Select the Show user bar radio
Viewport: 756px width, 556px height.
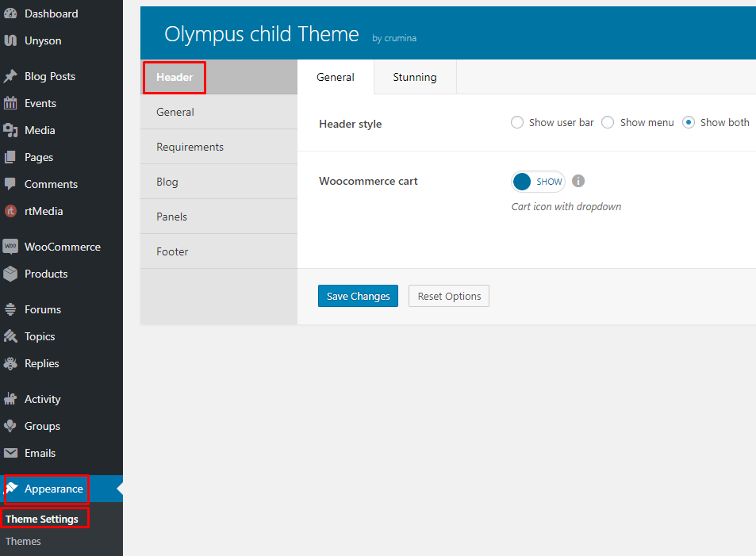click(517, 122)
